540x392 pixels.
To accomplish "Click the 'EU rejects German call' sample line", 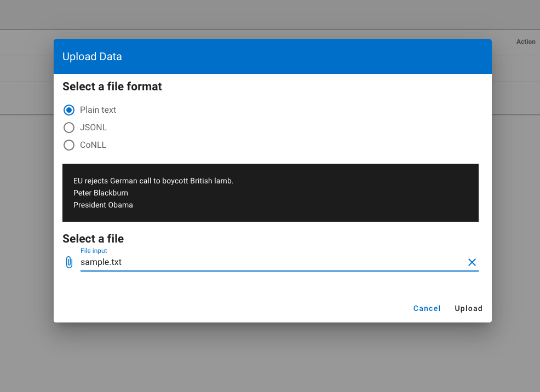I will click(153, 181).
